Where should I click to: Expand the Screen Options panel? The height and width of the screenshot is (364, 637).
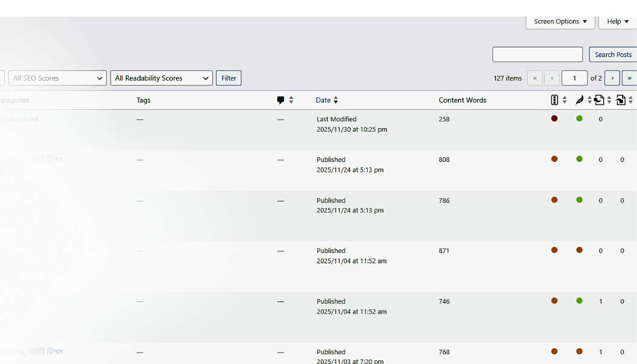(x=560, y=22)
